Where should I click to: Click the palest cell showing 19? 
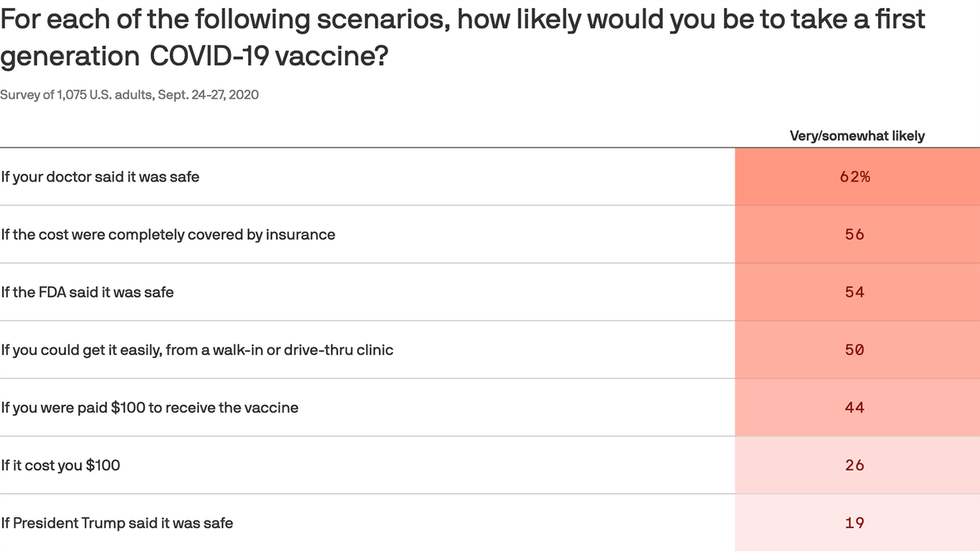[855, 523]
